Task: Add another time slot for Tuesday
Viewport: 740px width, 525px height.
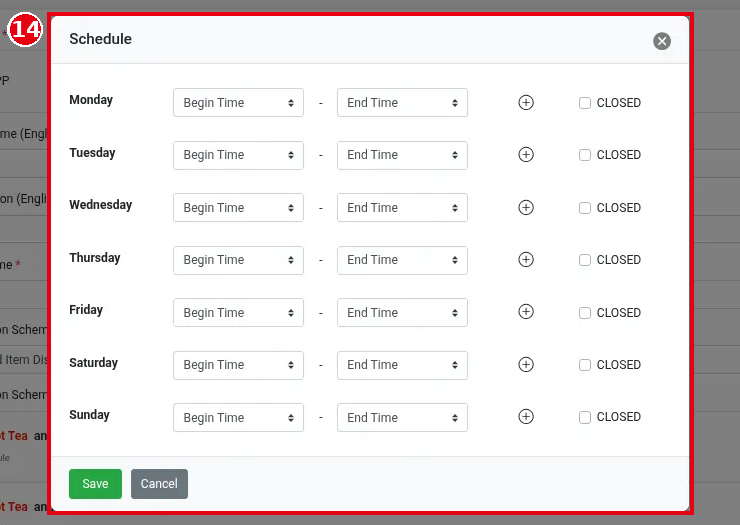Action: click(526, 154)
